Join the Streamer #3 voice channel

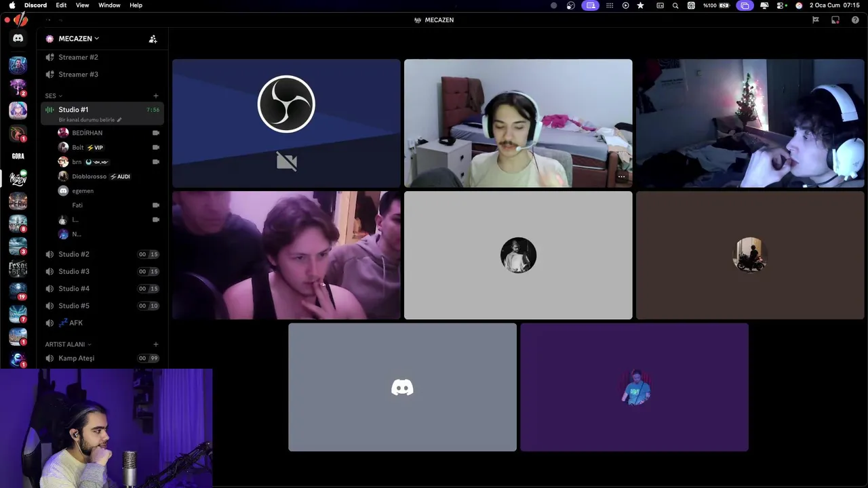click(102, 75)
